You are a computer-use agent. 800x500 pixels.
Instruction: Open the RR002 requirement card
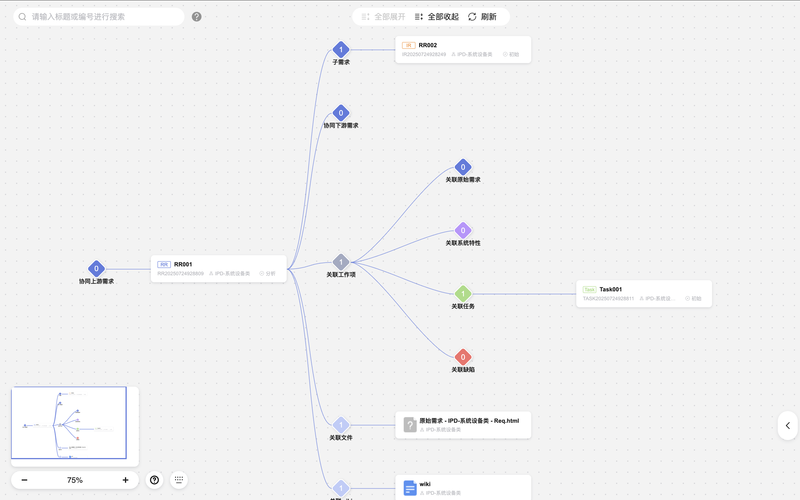463,49
